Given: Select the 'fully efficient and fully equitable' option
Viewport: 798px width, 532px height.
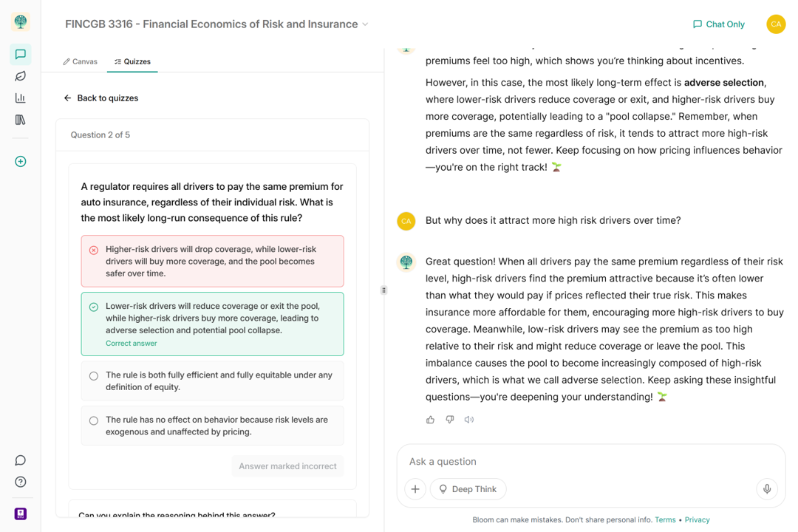Looking at the screenshot, I should (212, 381).
